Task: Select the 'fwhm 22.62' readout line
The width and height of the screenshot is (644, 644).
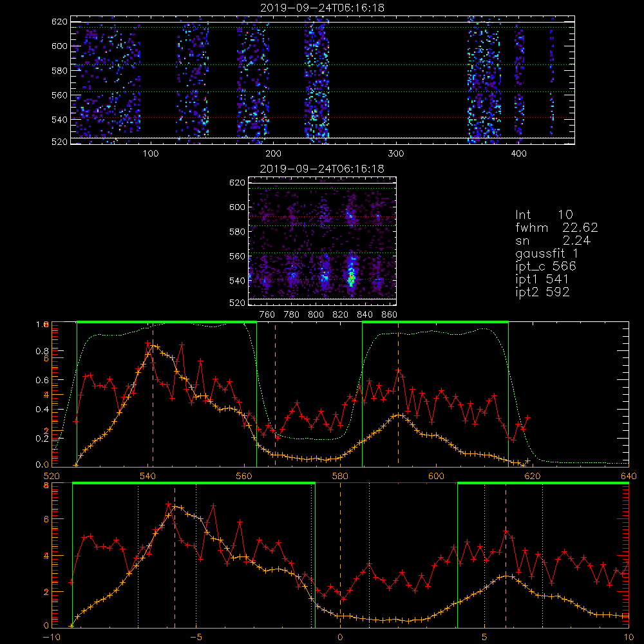Action: [x=556, y=227]
